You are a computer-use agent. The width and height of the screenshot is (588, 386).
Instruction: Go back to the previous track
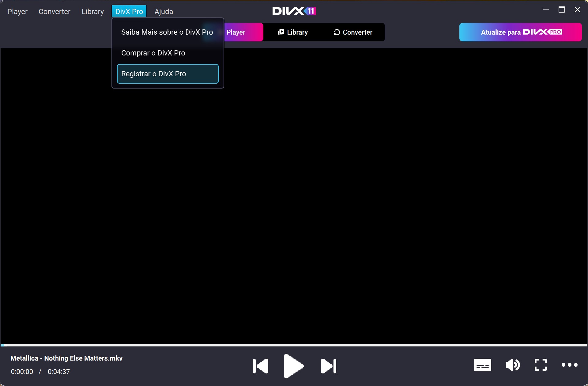pos(260,365)
